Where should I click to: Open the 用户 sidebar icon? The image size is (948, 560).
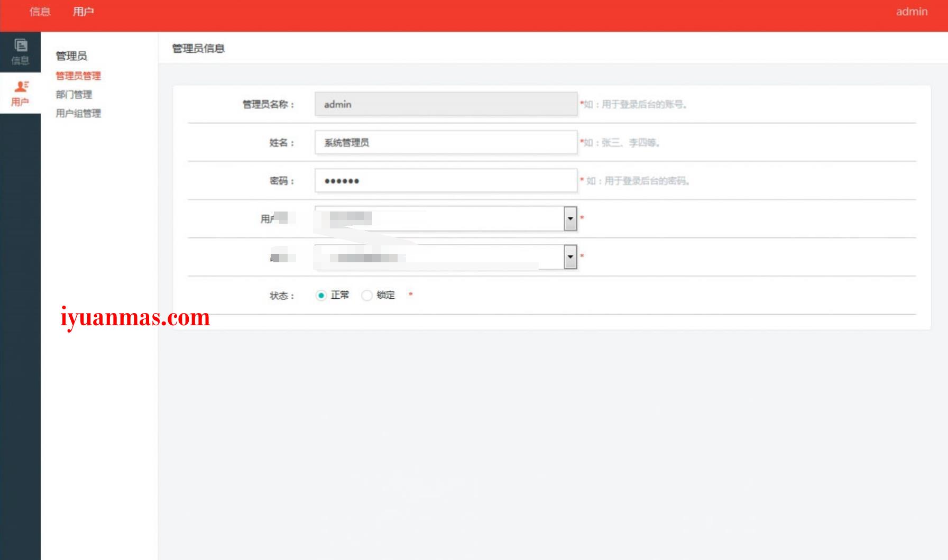(x=20, y=93)
